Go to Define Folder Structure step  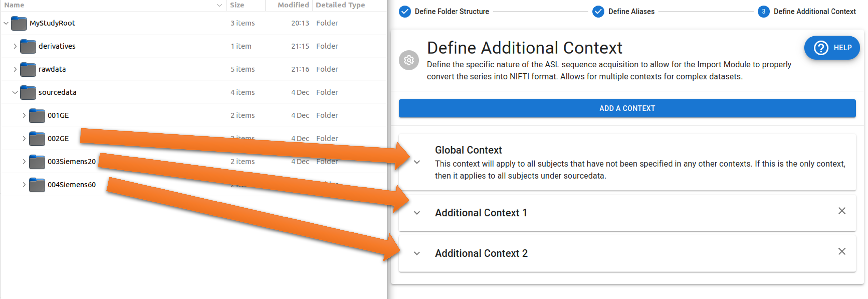452,11
